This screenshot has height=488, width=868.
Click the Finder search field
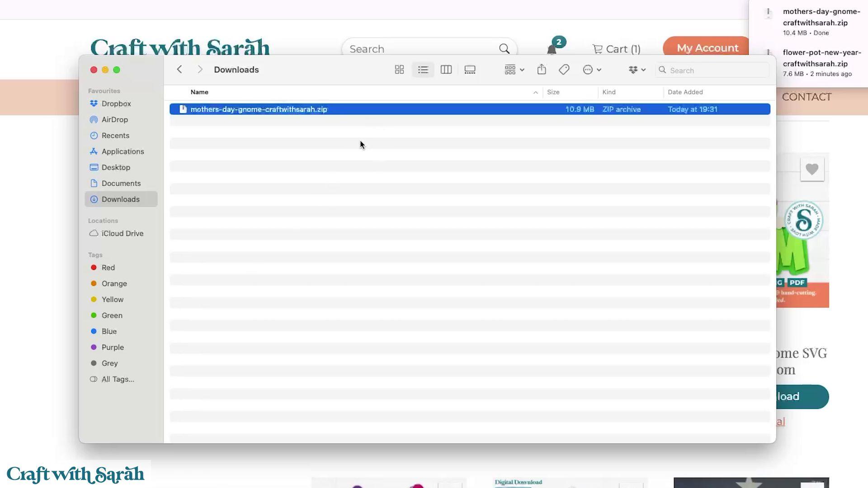coord(712,70)
